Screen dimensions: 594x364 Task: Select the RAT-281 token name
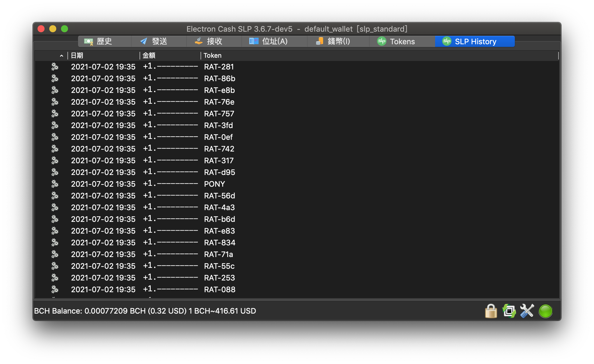click(219, 67)
